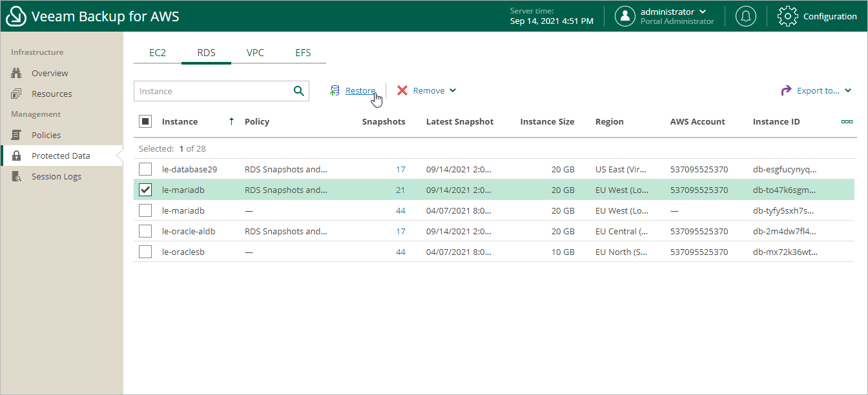868x395 pixels.
Task: Click the notification bell icon
Action: click(x=746, y=16)
